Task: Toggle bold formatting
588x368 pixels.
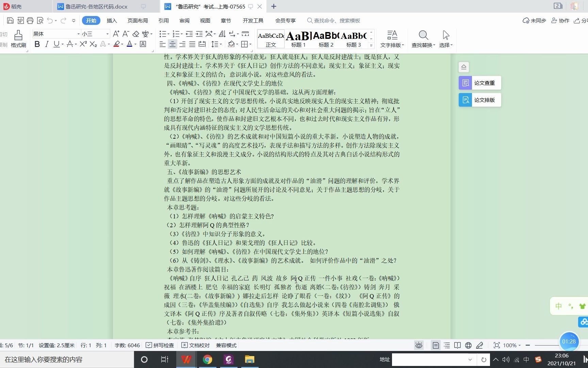Action: tap(37, 44)
